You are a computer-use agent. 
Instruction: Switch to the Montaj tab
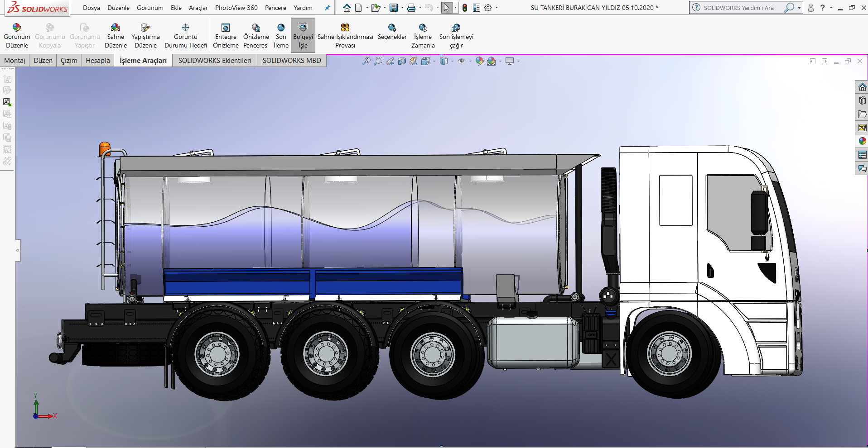[14, 61]
